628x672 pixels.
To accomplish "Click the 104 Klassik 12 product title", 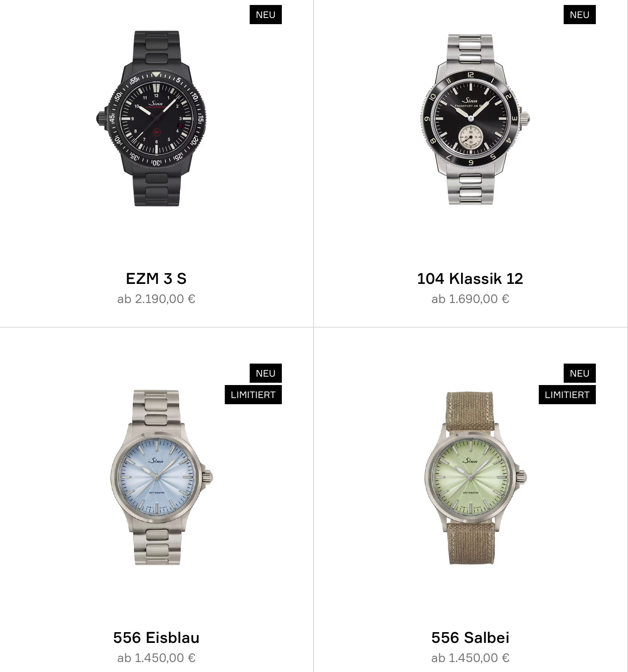I will (x=470, y=279).
